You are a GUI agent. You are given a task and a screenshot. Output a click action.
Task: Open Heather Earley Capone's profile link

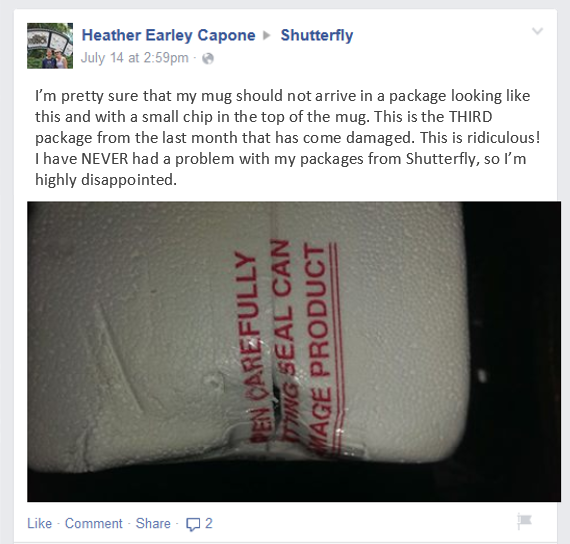pos(168,35)
